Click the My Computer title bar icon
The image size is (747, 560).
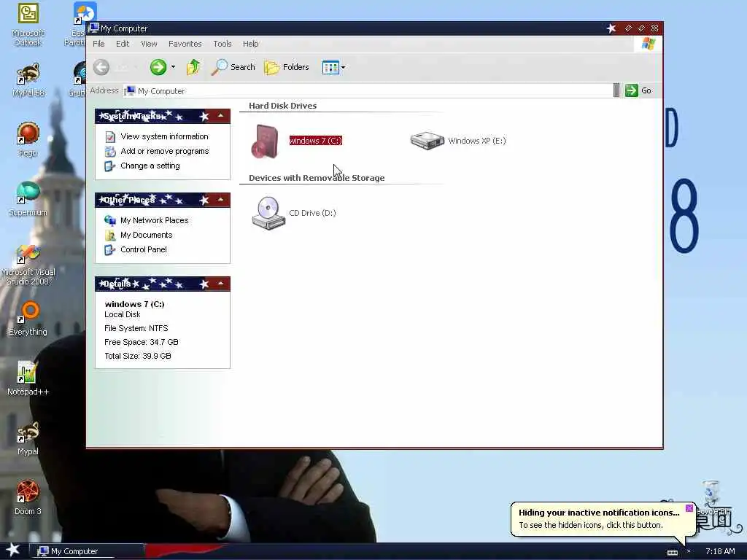coord(94,28)
